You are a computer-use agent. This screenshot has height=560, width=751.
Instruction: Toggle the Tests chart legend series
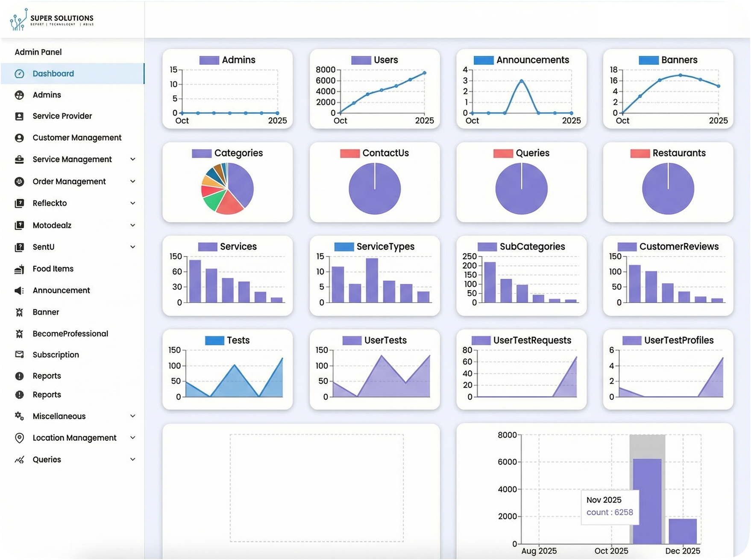point(214,341)
